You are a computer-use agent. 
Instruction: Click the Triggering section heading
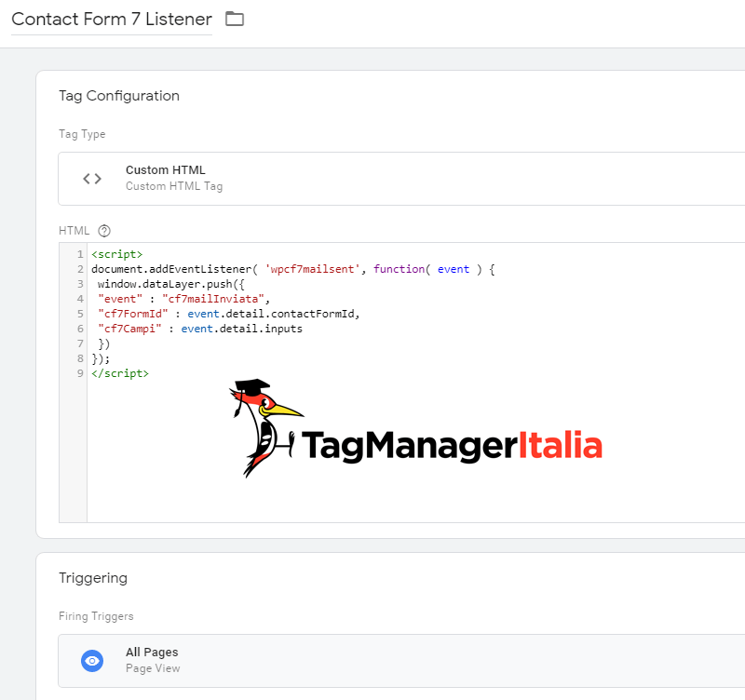[x=93, y=578]
